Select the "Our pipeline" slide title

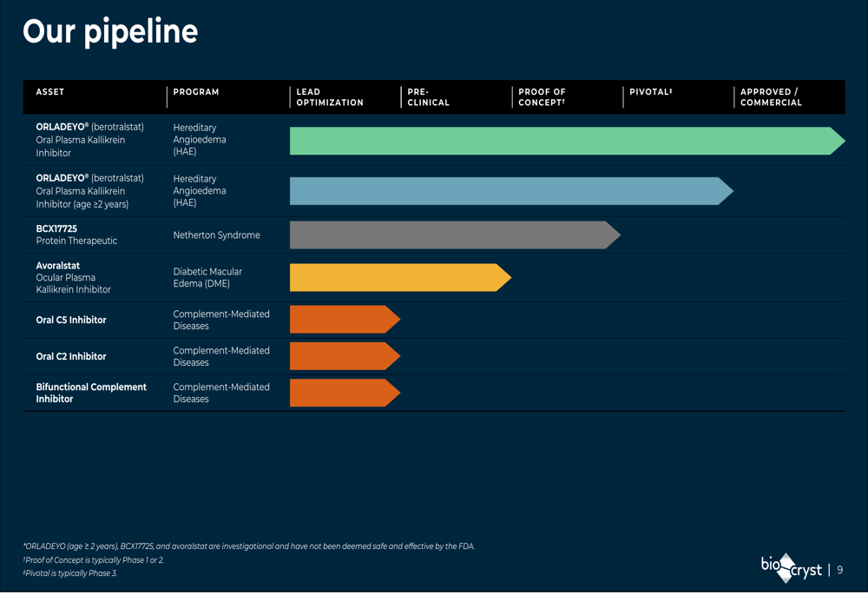click(x=110, y=31)
